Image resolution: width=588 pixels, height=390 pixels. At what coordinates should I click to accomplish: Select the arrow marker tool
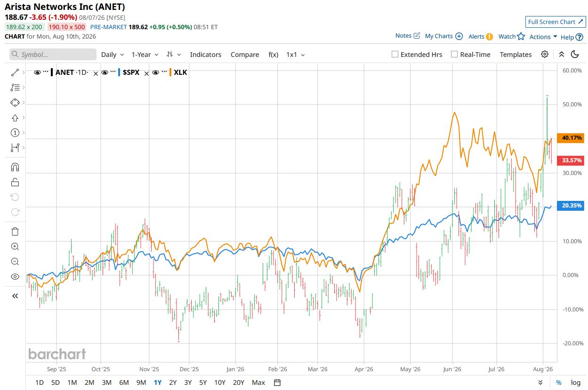tap(15, 118)
